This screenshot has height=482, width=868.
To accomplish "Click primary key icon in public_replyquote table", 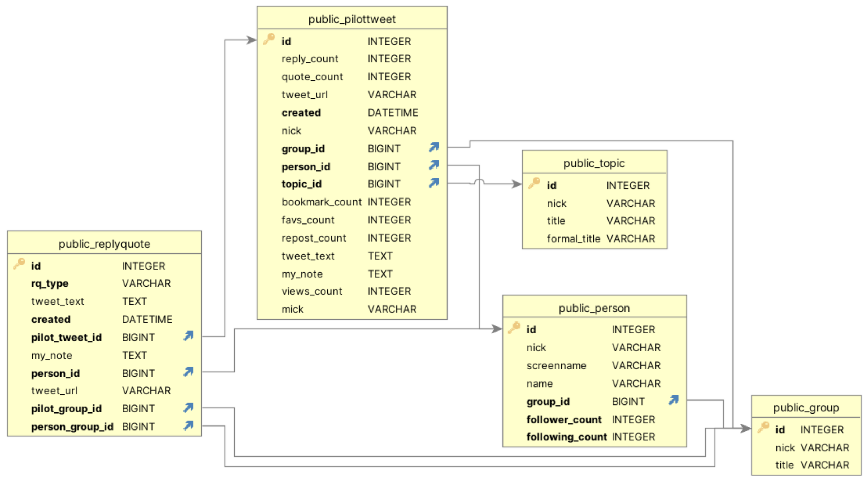I will (x=19, y=264).
